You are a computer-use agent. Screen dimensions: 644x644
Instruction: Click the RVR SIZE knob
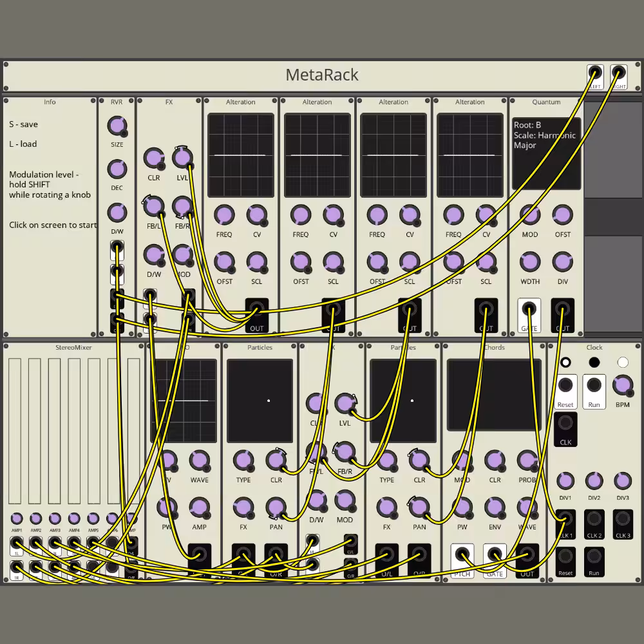(x=117, y=126)
